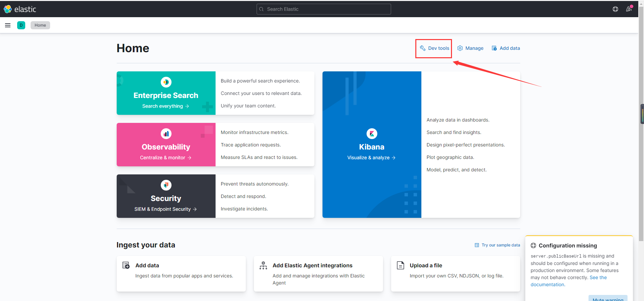Click 'Model, predict, and detect.' text
Viewport: 644px width, 301px height.
(x=457, y=170)
